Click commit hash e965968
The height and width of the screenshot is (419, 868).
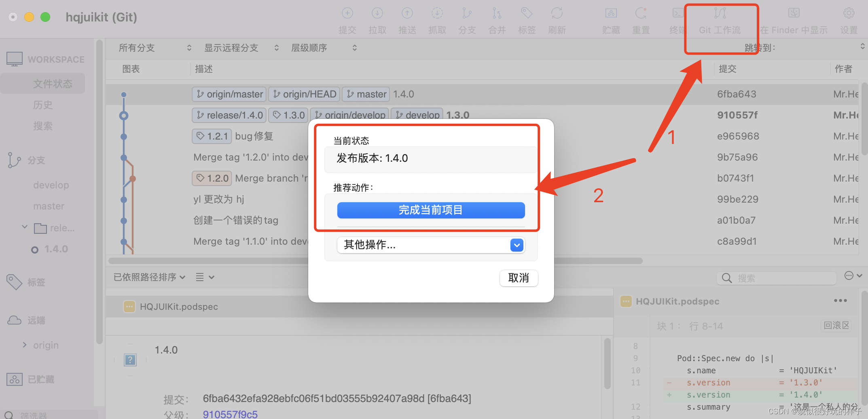pos(738,136)
